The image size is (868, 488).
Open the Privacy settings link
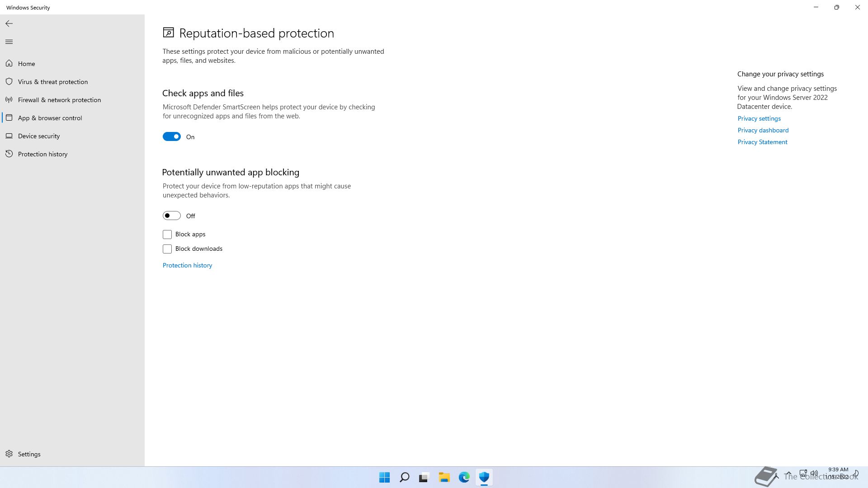[x=759, y=118]
